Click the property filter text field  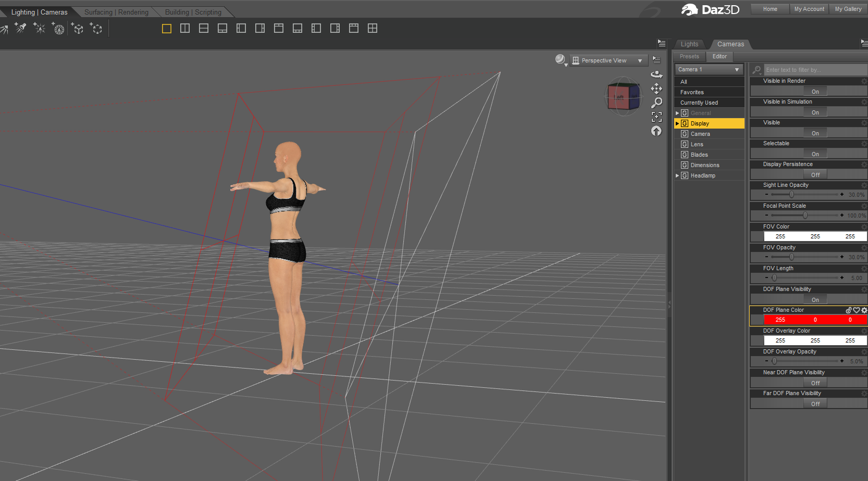812,70
